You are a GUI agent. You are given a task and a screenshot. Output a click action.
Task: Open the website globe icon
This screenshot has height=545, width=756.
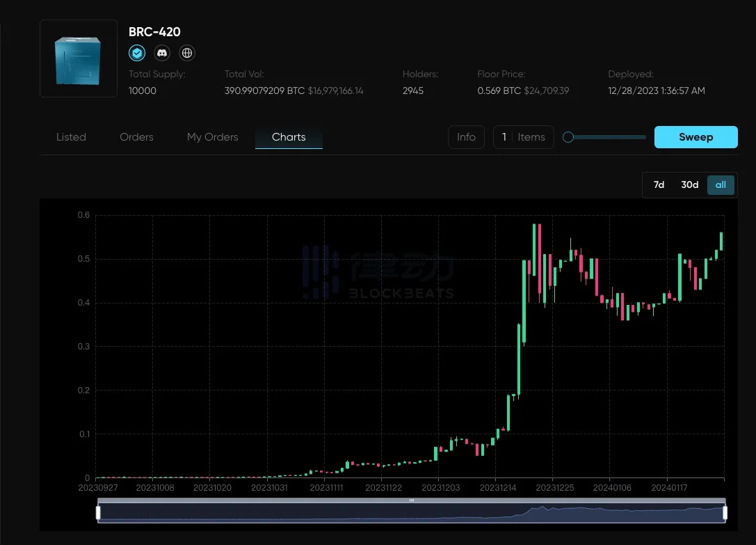point(186,53)
